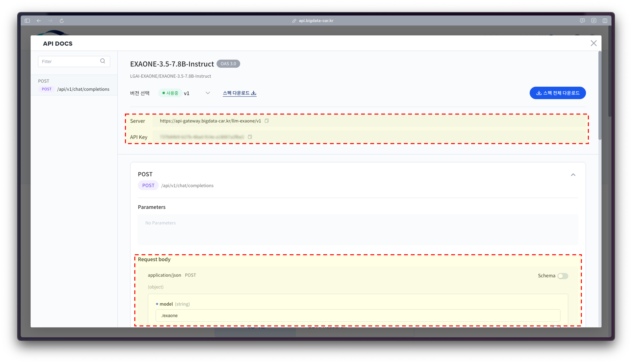Click the Request body heading
The height and width of the screenshot is (364, 632).
click(154, 259)
